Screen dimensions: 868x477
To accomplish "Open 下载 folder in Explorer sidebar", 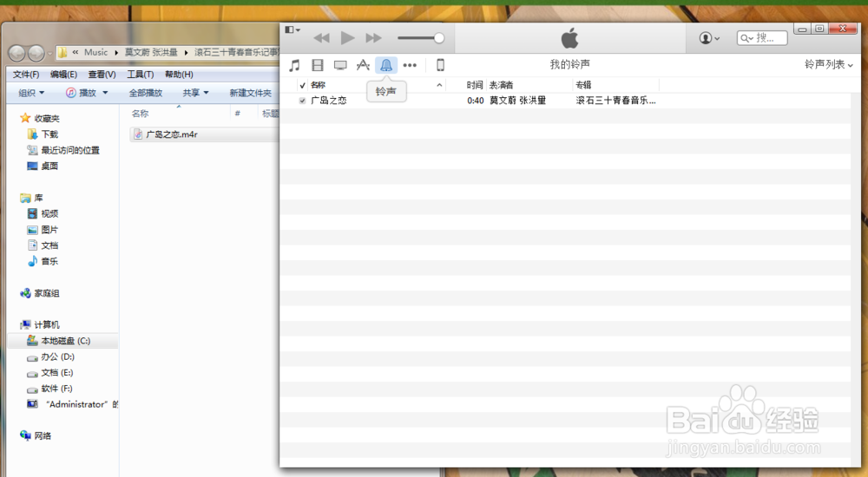I will click(43, 134).
